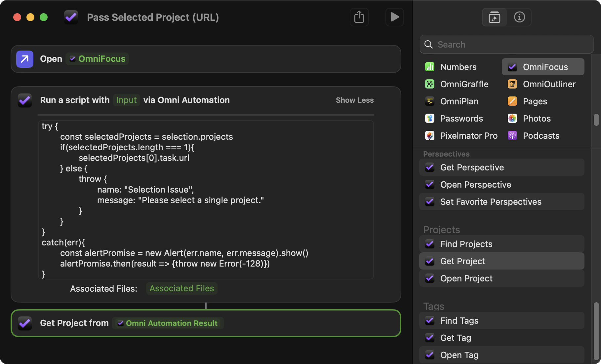Image resolution: width=601 pixels, height=364 pixels.
Task: Click the shortcut's OmniFocus icon beside the title
Action: click(71, 17)
